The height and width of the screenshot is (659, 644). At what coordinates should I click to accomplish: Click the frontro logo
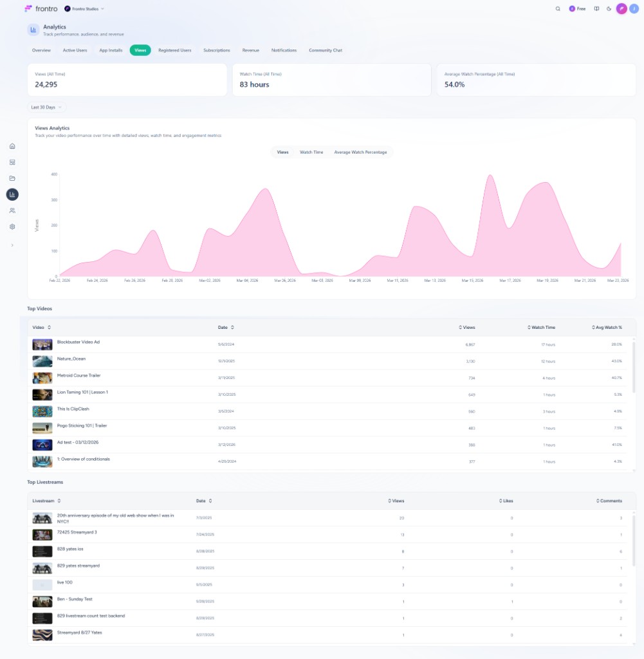[41, 9]
